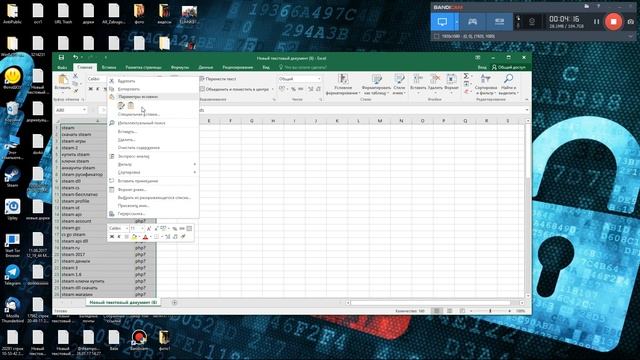Open Telegram desktop shortcut
640x360 pixels.
[12, 275]
